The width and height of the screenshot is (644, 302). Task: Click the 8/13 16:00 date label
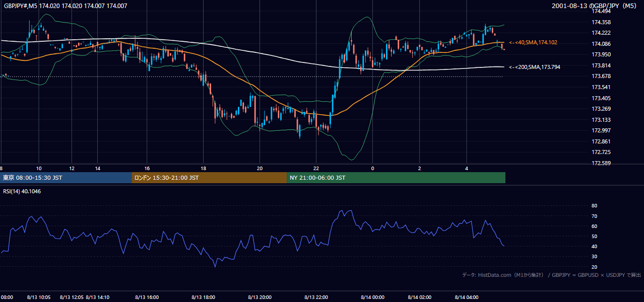coord(147,297)
